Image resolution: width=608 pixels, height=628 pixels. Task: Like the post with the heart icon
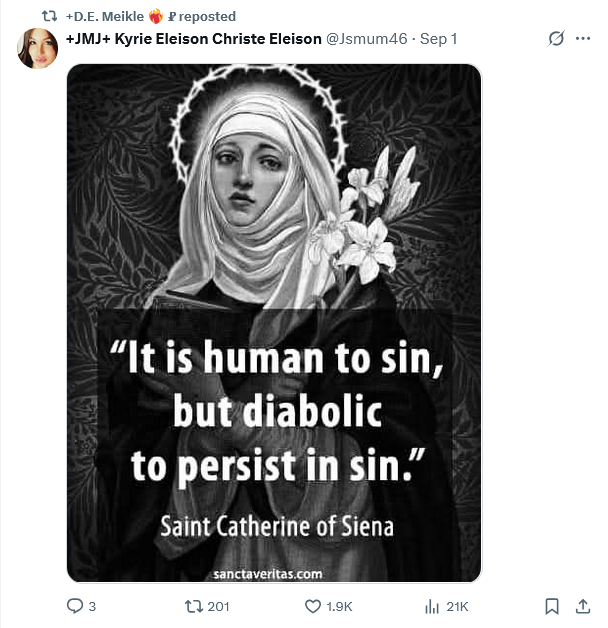pos(312,606)
